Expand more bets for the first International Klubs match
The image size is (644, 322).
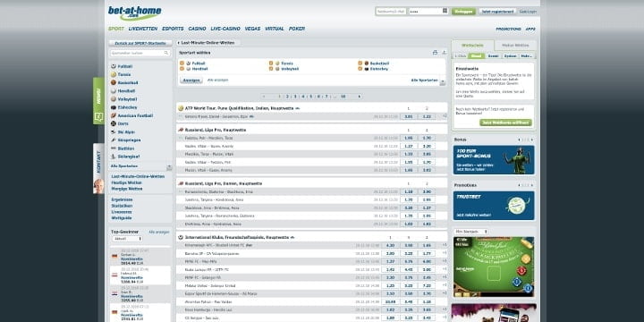(445, 245)
